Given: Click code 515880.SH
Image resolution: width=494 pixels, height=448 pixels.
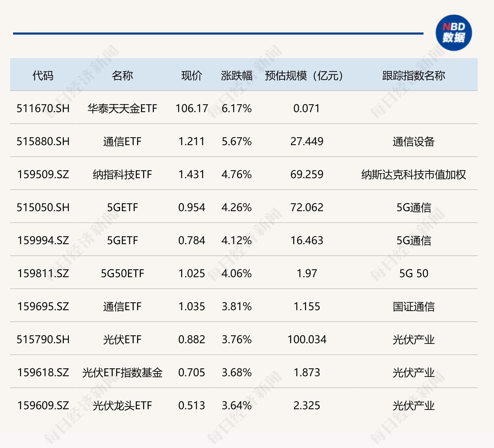Looking at the screenshot, I should tap(43, 141).
